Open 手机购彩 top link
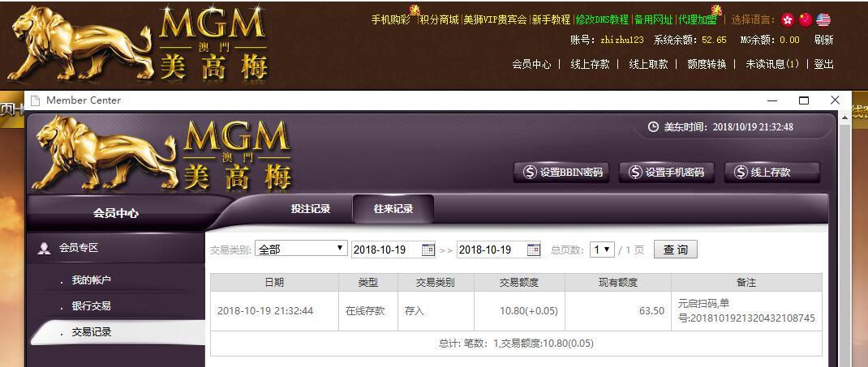 [391, 20]
